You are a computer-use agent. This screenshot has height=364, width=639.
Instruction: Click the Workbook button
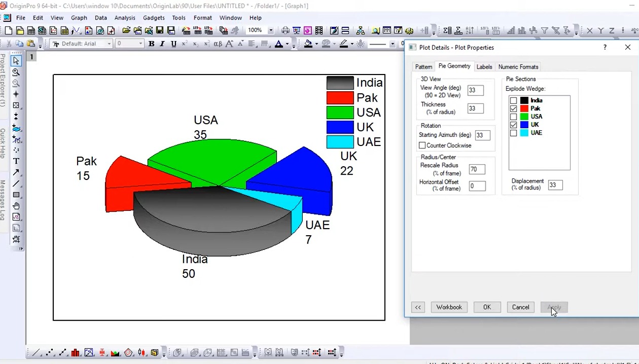pyautogui.click(x=449, y=307)
